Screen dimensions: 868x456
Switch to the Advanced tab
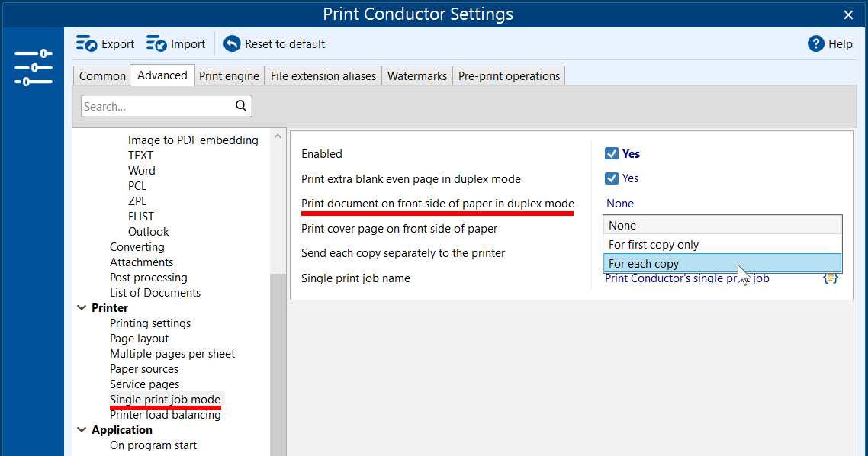coord(162,75)
